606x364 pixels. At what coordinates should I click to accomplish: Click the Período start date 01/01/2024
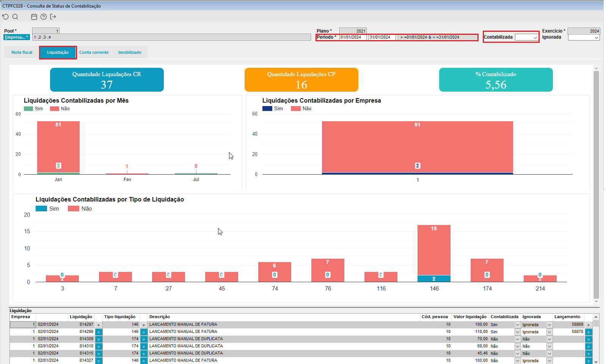(353, 37)
